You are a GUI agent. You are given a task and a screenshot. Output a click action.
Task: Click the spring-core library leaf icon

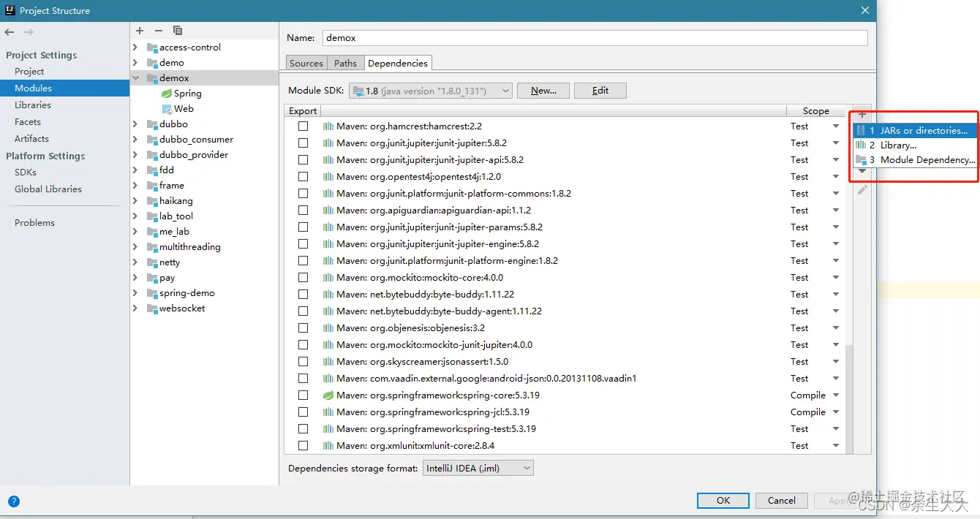328,395
